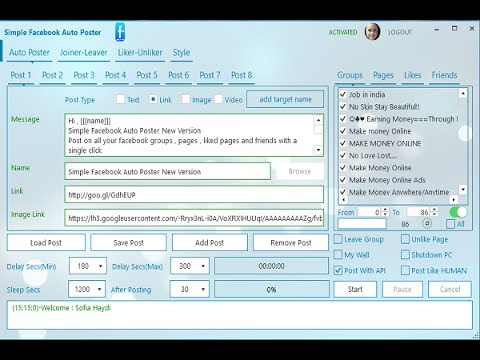Uncheck MAKE MONEY ONLINE uppercase group

(343, 143)
